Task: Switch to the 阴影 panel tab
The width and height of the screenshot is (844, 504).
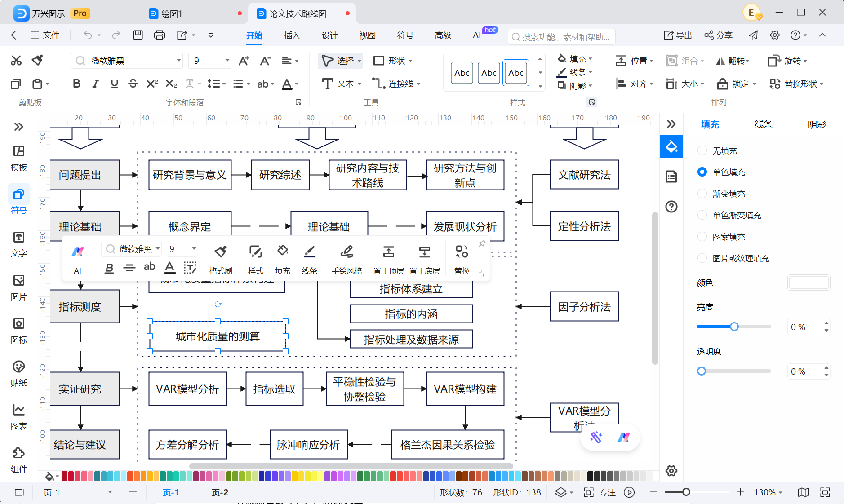Action: [817, 124]
